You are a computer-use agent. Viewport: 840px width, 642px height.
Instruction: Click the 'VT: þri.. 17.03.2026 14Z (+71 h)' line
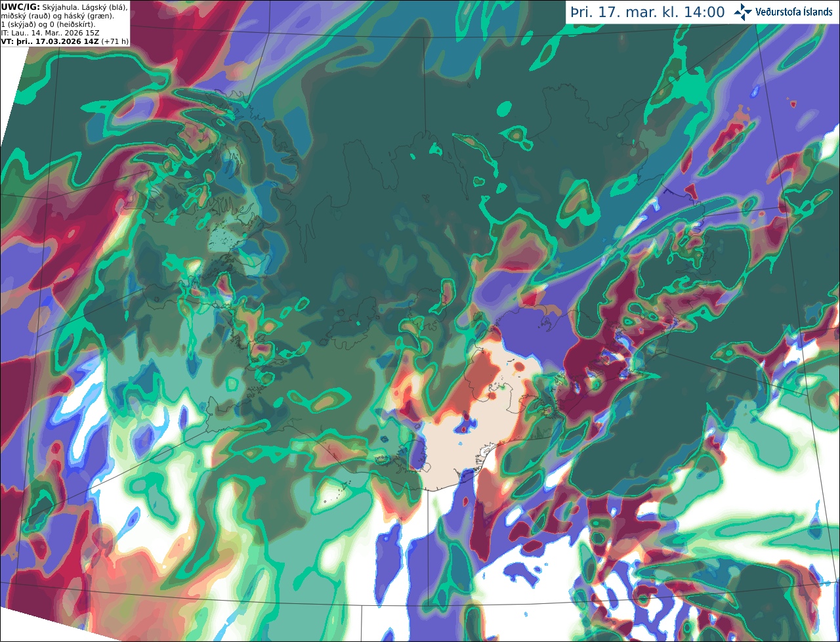pos(65,41)
